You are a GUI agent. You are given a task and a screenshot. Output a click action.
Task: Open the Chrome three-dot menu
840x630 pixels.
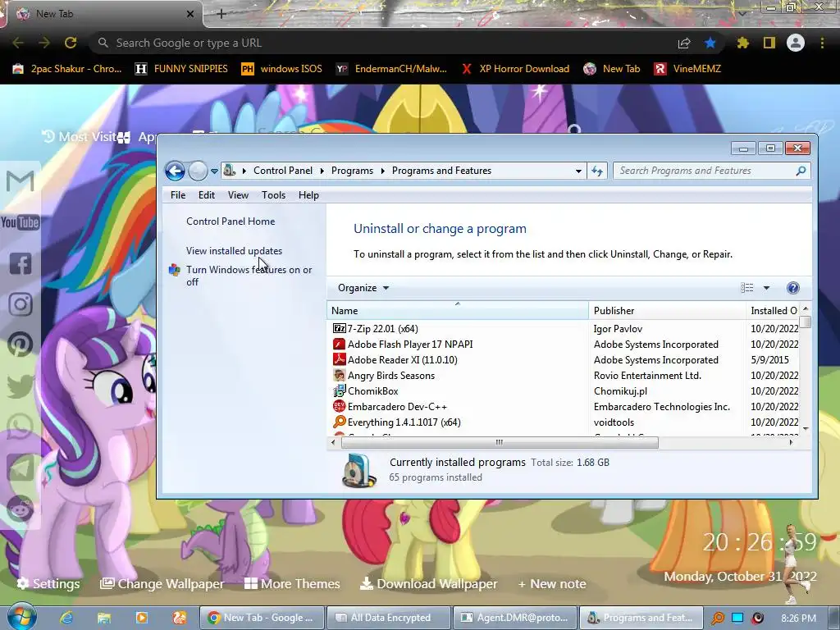coord(823,43)
